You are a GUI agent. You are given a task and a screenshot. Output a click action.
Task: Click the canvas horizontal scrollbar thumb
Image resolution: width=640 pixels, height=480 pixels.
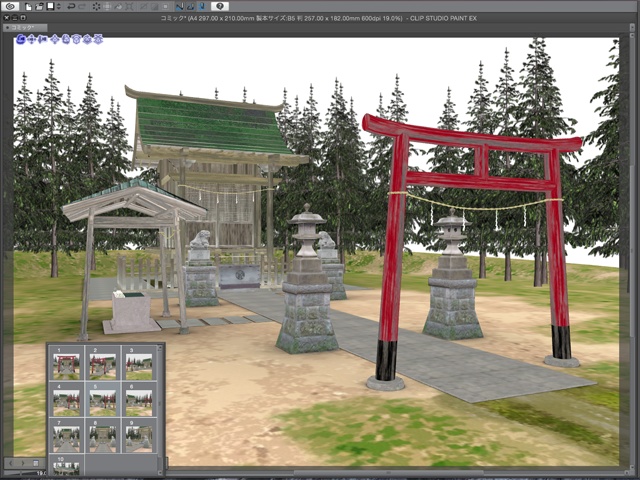[388, 473]
